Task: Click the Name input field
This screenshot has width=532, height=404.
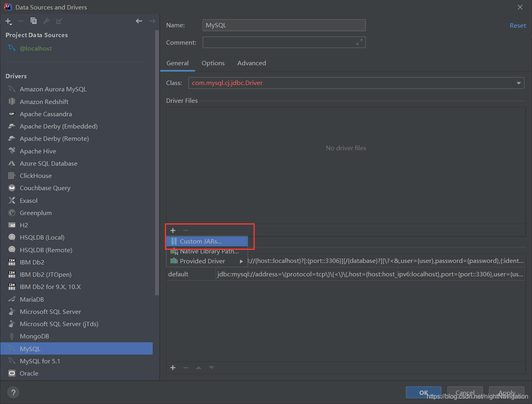Action: coord(284,25)
